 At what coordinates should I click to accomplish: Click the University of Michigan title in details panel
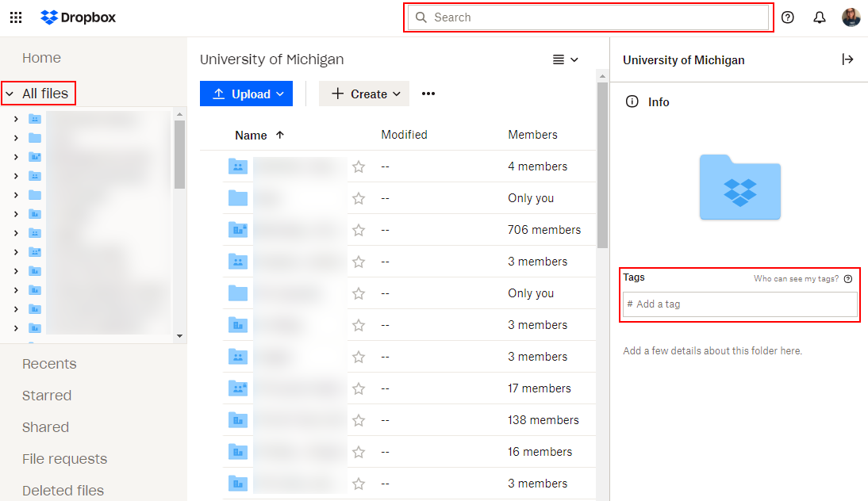684,59
